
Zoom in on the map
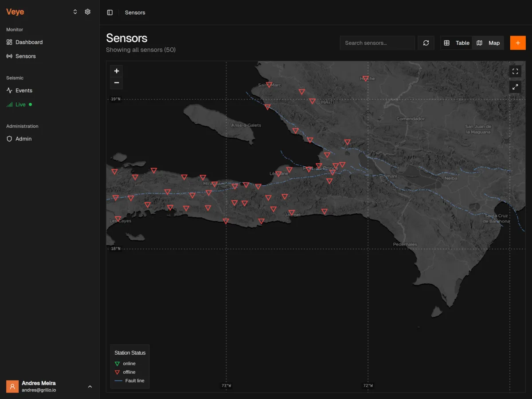click(116, 71)
